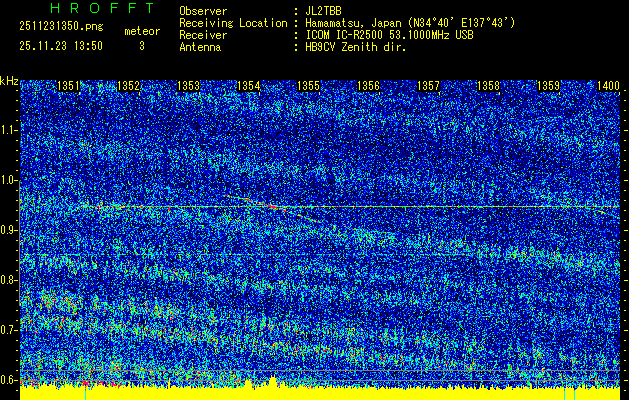The height and width of the screenshot is (400, 629).
Task: Click the 1355 time marker
Action: pos(309,87)
